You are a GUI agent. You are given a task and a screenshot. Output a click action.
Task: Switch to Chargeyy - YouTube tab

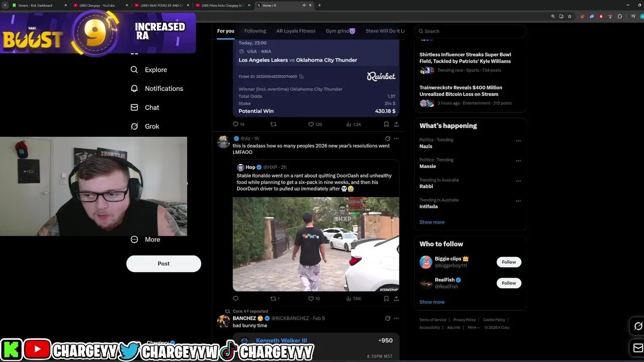[x=100, y=5]
